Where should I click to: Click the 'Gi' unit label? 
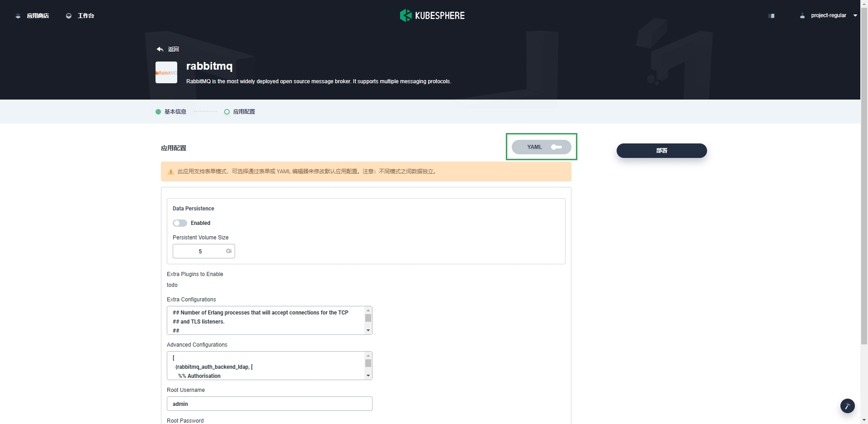[229, 251]
